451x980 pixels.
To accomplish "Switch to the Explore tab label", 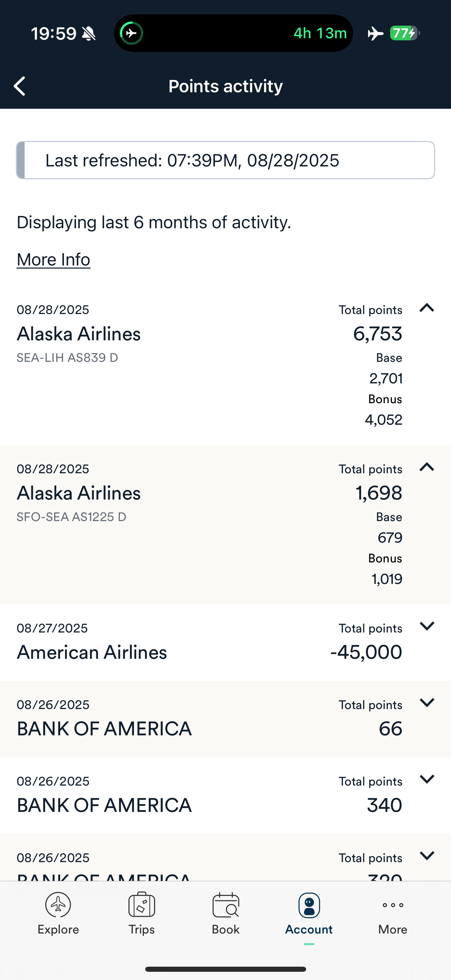I will (x=58, y=929).
